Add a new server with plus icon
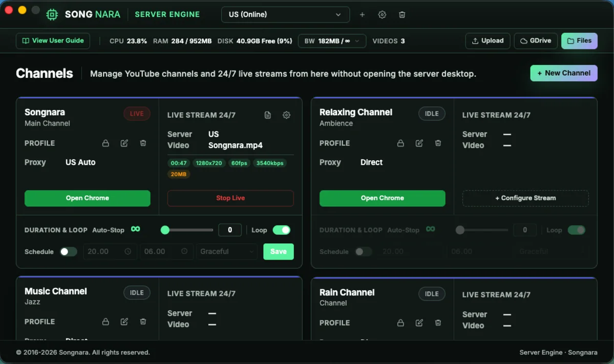The width and height of the screenshot is (614, 364). click(x=362, y=14)
